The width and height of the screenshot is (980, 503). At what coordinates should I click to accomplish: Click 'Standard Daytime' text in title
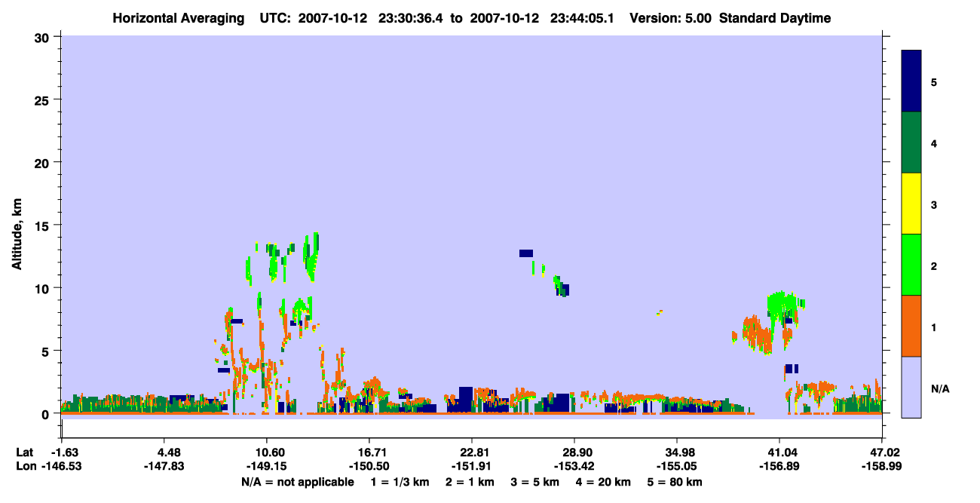click(x=775, y=18)
